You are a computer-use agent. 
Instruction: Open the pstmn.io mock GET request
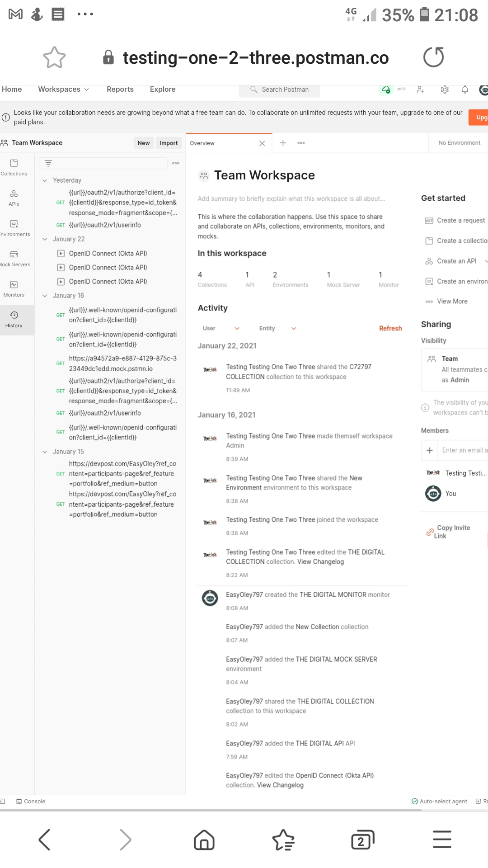click(x=122, y=363)
